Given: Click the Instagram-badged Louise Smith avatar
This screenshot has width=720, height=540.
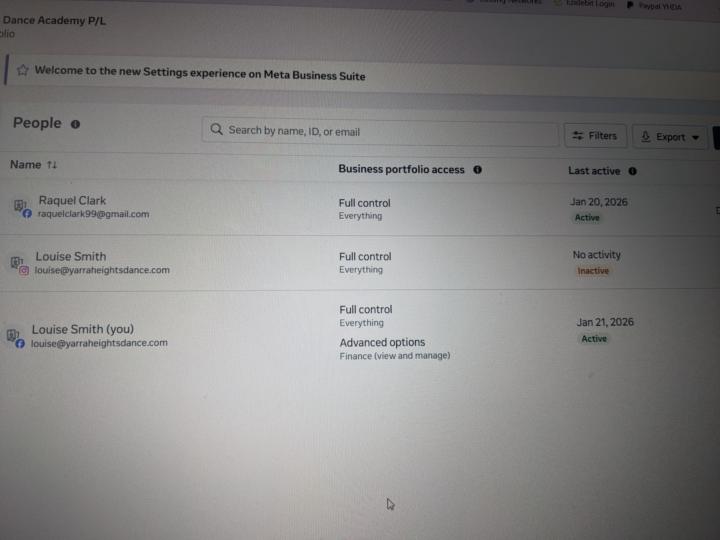Looking at the screenshot, I should (18, 264).
